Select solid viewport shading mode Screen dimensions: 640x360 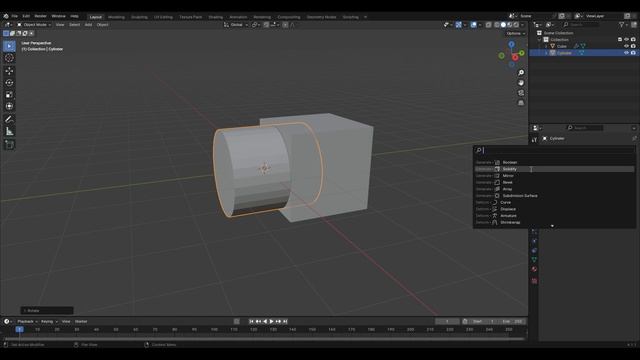click(503, 25)
